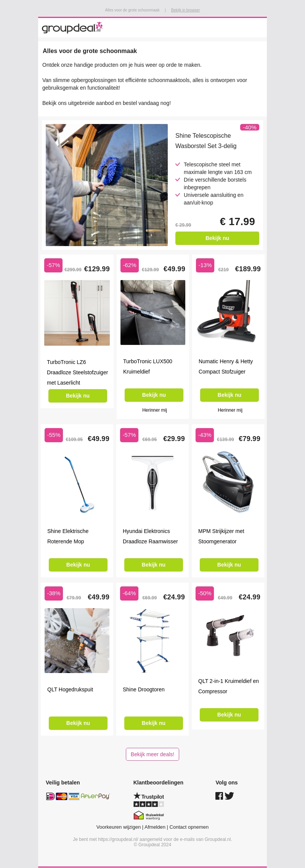Open the Bekijk in browser link
Image resolution: width=305 pixels, height=868 pixels.
point(185,10)
